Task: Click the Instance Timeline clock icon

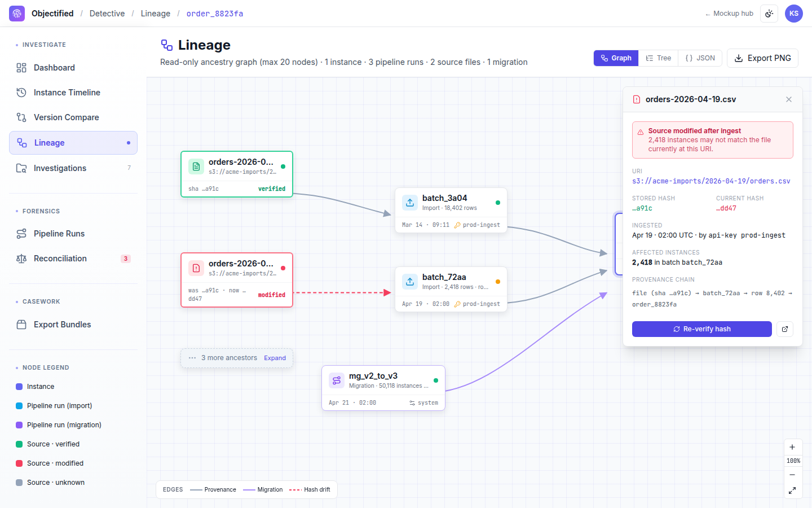Action: [21, 93]
